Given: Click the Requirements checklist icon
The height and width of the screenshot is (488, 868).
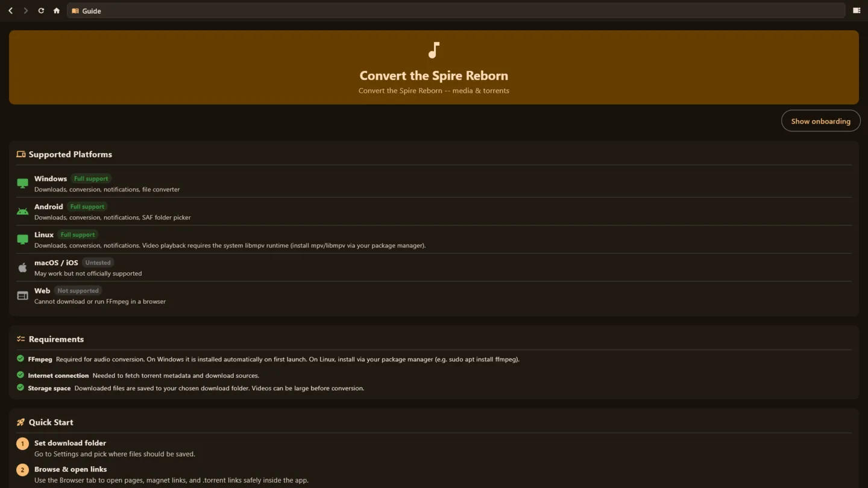Looking at the screenshot, I should [x=21, y=339].
